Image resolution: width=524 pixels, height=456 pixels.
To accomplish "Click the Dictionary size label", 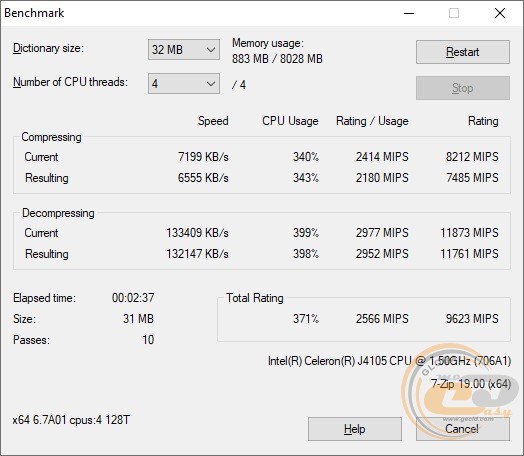I will coord(48,48).
